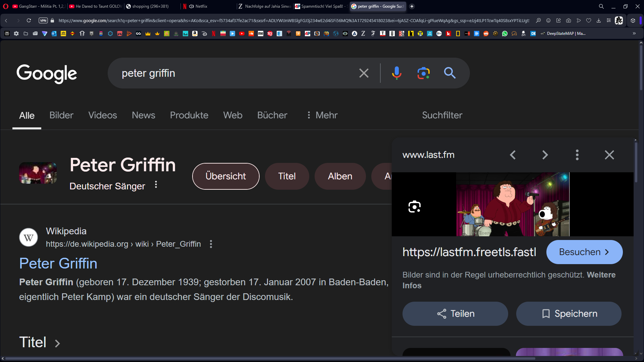Viewport: 644px width, 362px height.
Task: Expand hidden bookmarks with double chevron
Action: [x=634, y=34]
